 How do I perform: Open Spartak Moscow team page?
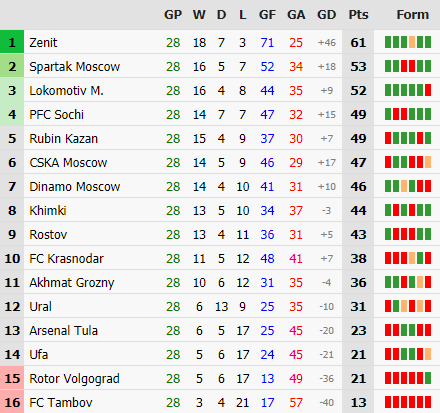tap(75, 67)
